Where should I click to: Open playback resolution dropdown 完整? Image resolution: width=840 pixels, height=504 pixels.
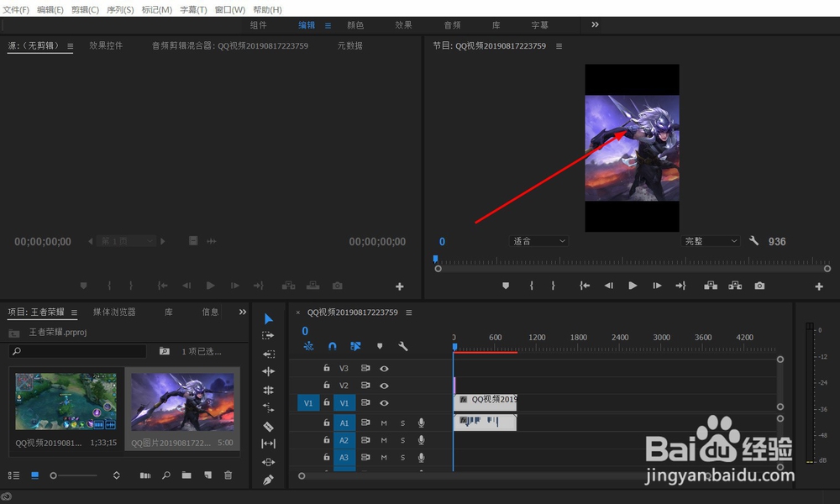click(711, 241)
